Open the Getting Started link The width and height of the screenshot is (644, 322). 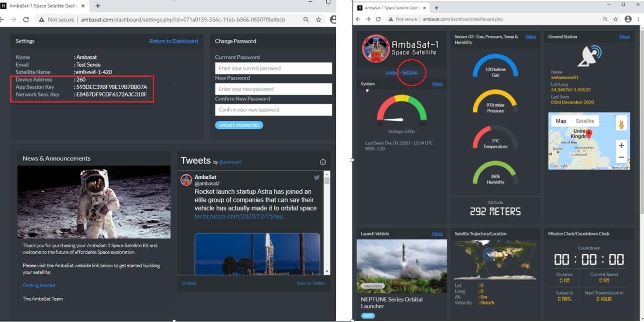coord(39,285)
